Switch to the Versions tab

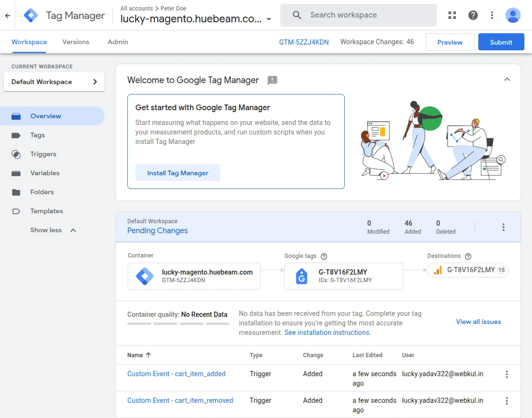tap(76, 42)
